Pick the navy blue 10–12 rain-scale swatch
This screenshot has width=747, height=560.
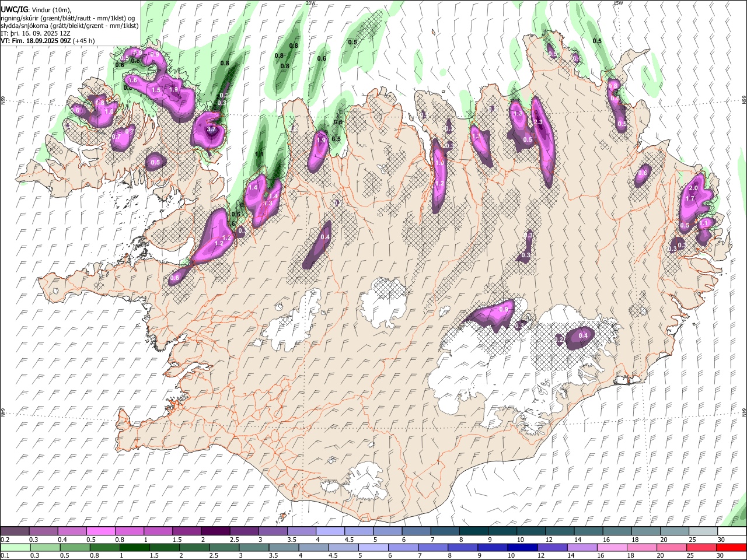[x=522, y=547]
